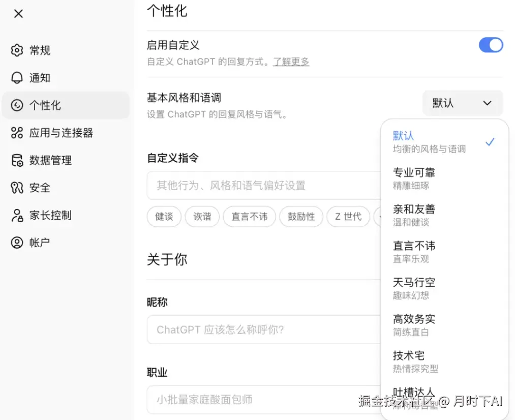This screenshot has width=515, height=420.
Task: Open 帐户 settings
Action: (66, 243)
